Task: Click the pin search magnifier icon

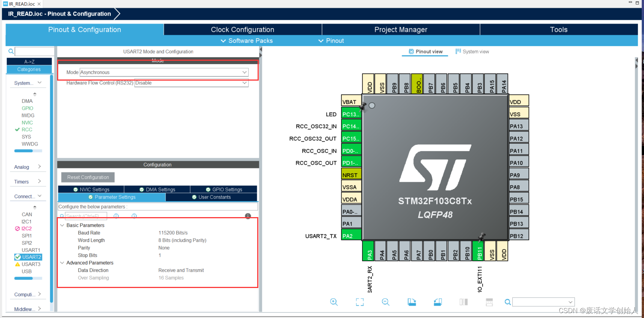Action: (508, 302)
